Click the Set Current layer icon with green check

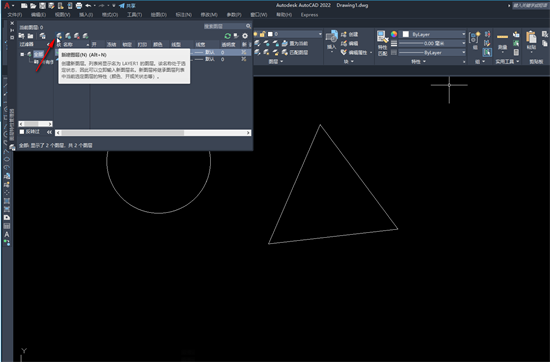86,36
